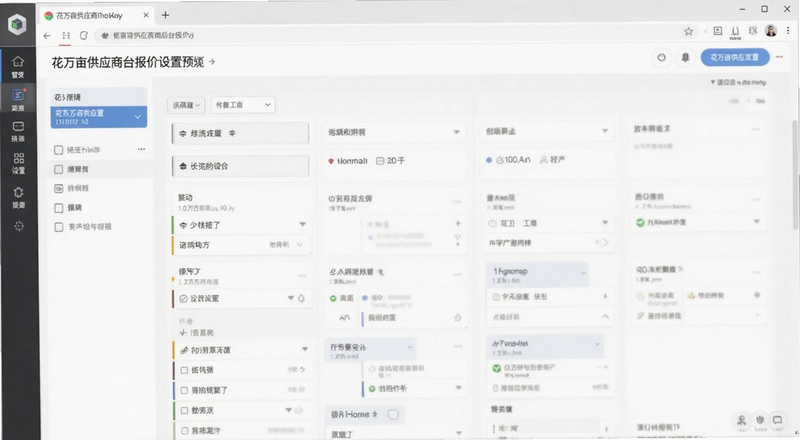
Task: Click the vertical scrollbar on the right edge
Action: (x=795, y=174)
